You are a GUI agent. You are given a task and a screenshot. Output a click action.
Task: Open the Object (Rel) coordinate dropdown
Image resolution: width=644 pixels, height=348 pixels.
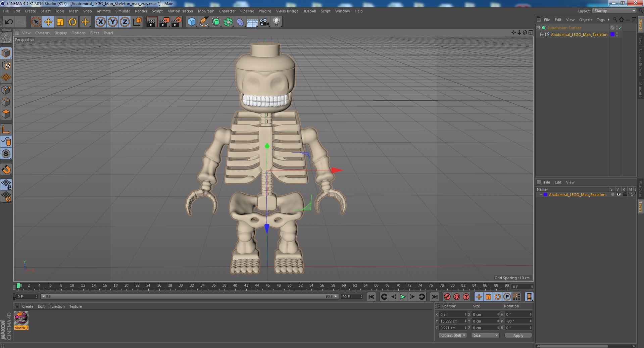[x=453, y=335]
